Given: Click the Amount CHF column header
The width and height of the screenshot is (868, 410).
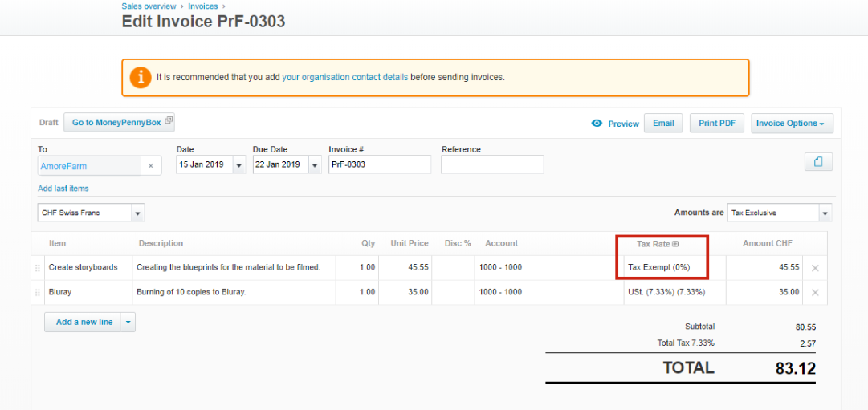Looking at the screenshot, I should [x=768, y=243].
